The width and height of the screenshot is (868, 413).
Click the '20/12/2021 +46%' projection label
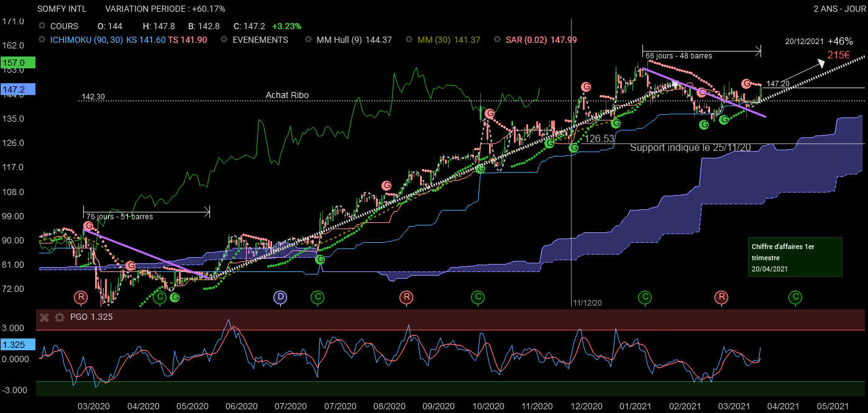point(819,41)
